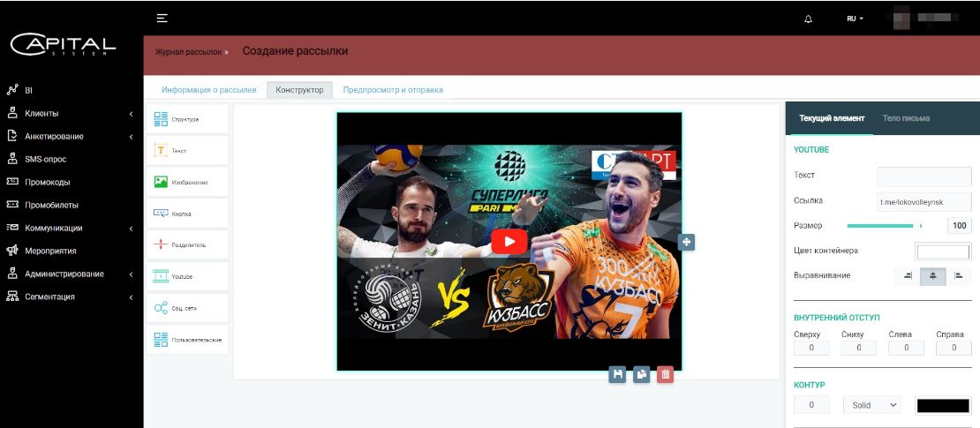Select the Соц. сети block
The image size is (980, 428).
187,308
